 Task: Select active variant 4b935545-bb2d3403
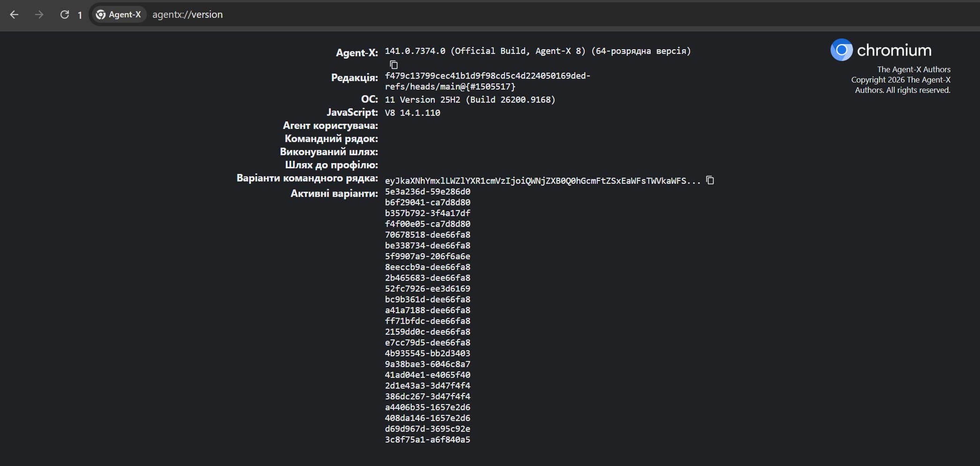click(428, 353)
